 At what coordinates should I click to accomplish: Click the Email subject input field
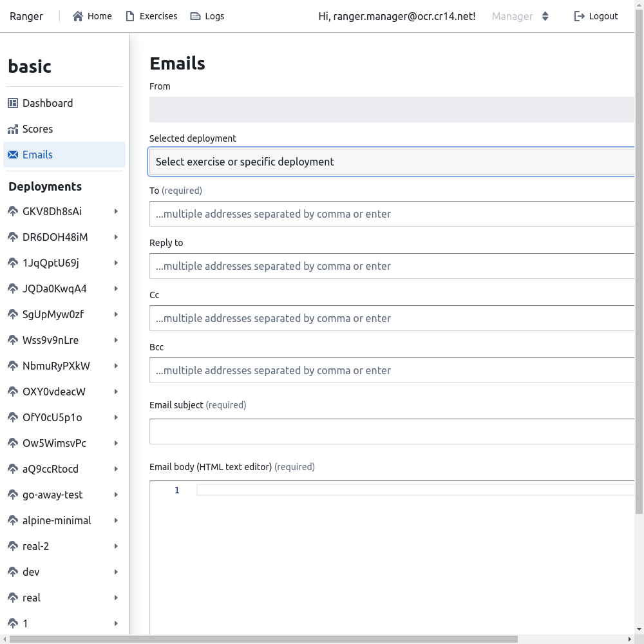392,431
